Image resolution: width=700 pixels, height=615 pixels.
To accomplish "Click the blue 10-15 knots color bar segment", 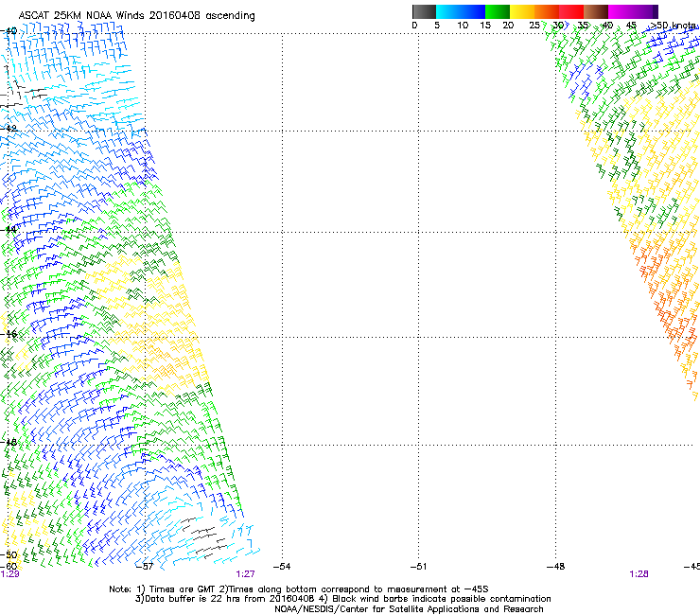I will [x=473, y=11].
